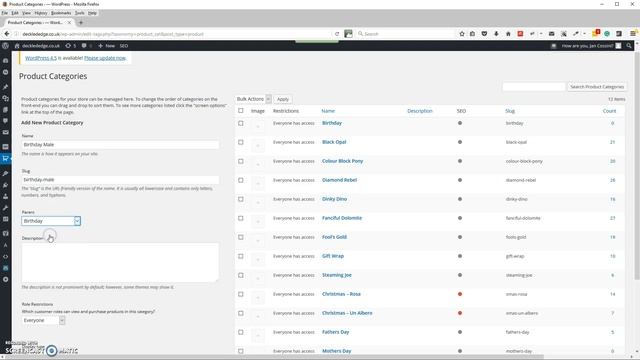Open the View menu
640x360 pixels.
[x=27, y=13]
